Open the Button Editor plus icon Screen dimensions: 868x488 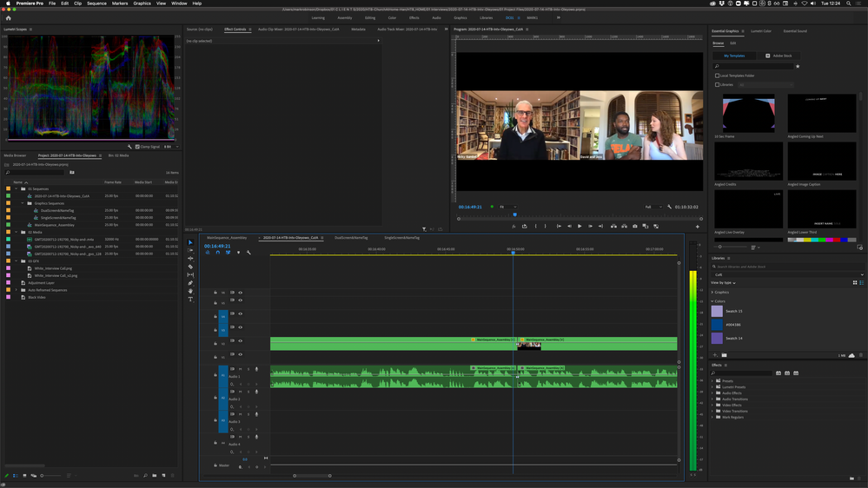tap(698, 227)
